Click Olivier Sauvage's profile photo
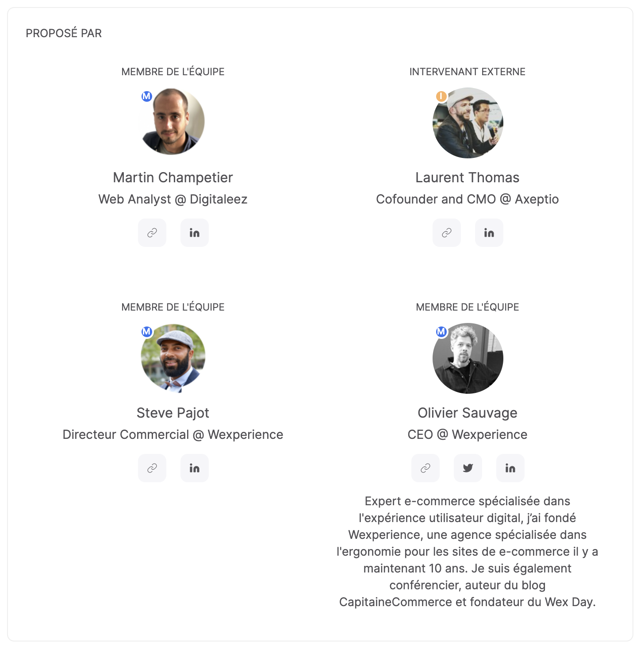Image resolution: width=644 pixels, height=653 pixels. click(x=468, y=358)
